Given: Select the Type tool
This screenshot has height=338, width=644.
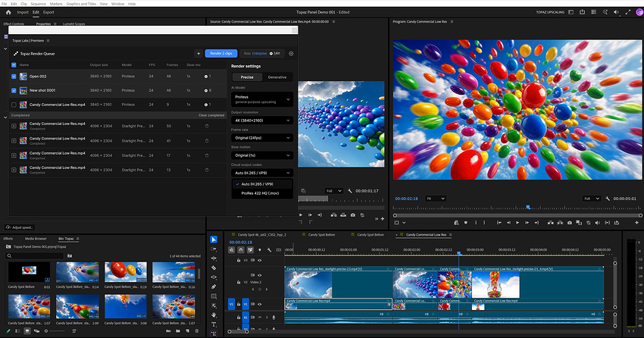Looking at the screenshot, I should (x=214, y=324).
